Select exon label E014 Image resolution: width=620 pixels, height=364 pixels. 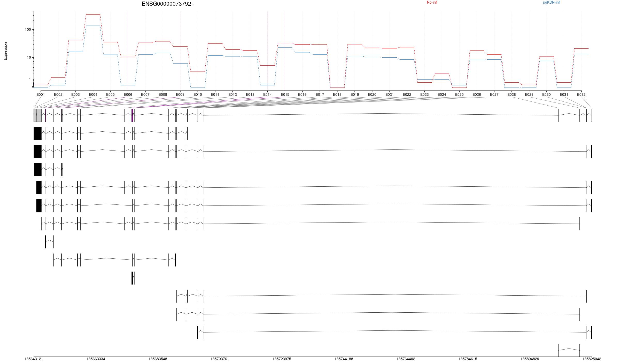coord(267,94)
